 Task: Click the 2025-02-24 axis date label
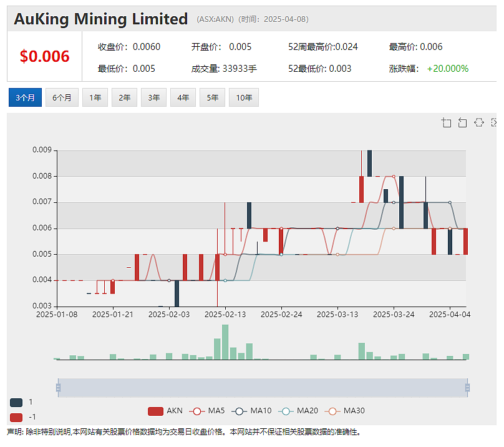click(281, 315)
